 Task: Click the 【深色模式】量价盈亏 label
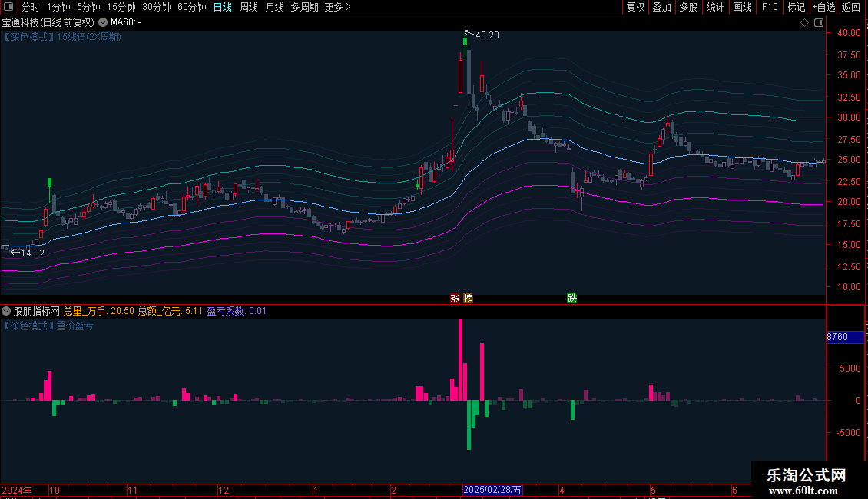48,326
